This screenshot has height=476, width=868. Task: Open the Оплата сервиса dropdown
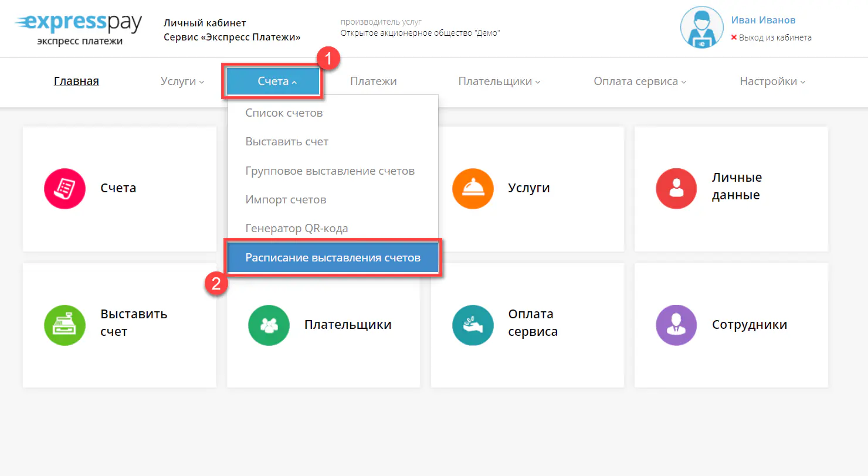click(x=640, y=81)
